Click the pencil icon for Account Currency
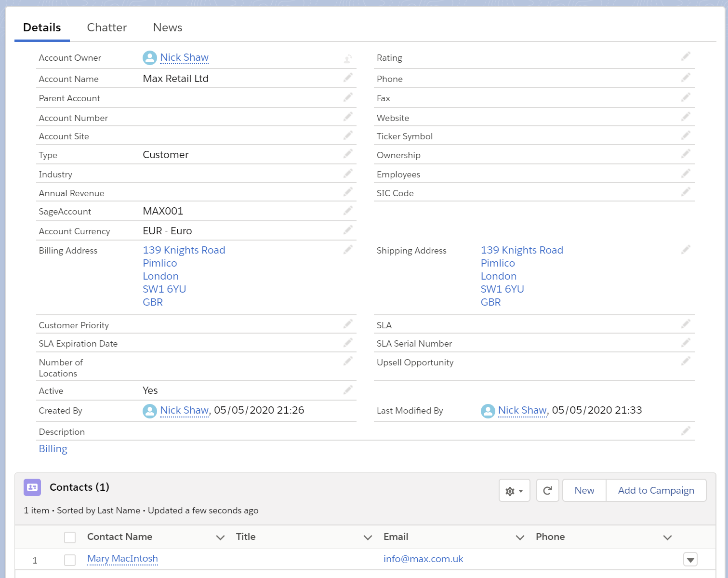Screen dimensions: 728x578 (348, 230)
